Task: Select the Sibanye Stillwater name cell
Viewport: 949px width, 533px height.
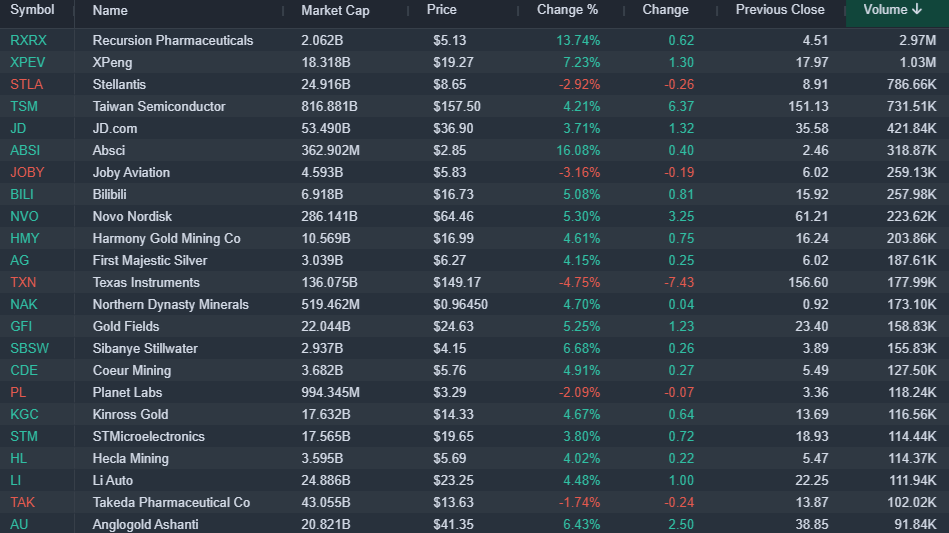Action: [145, 348]
